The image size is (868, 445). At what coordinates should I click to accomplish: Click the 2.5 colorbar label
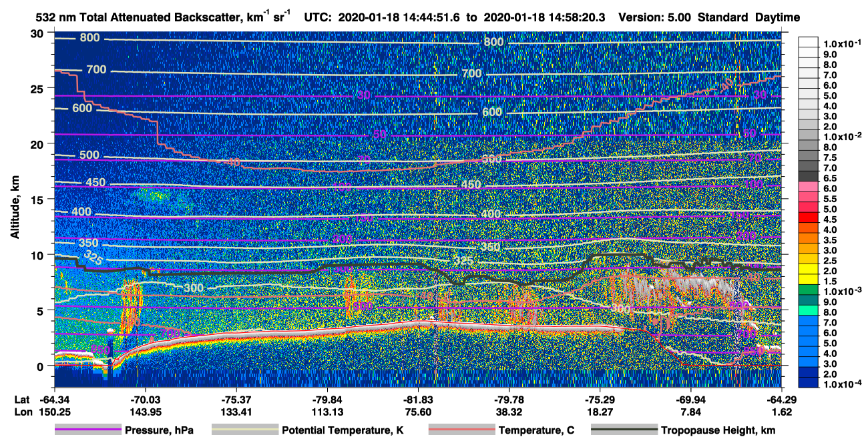[831, 261]
